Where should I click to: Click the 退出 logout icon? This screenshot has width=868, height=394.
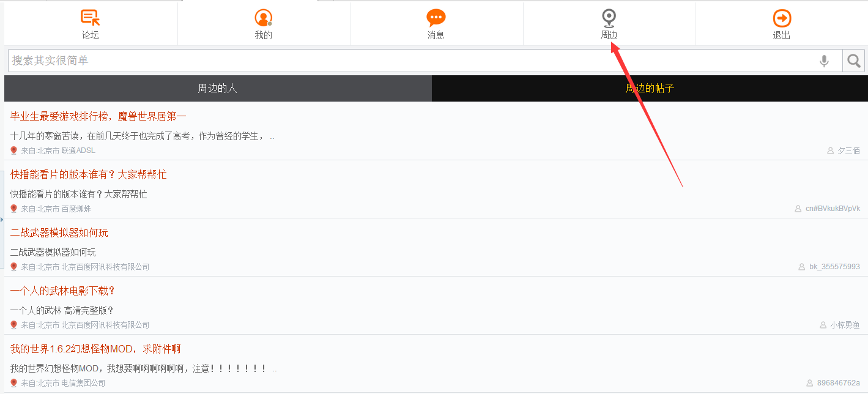[782, 18]
